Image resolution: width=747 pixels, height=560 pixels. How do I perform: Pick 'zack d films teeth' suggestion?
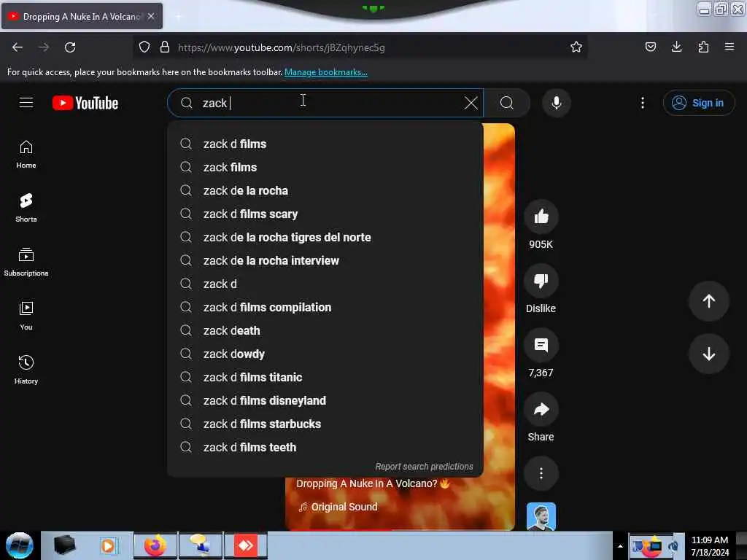pyautogui.click(x=325, y=447)
